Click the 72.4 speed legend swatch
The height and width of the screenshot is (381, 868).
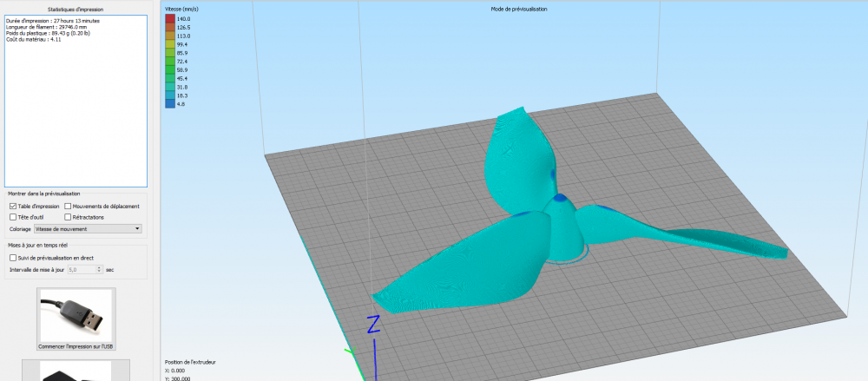tap(170, 62)
